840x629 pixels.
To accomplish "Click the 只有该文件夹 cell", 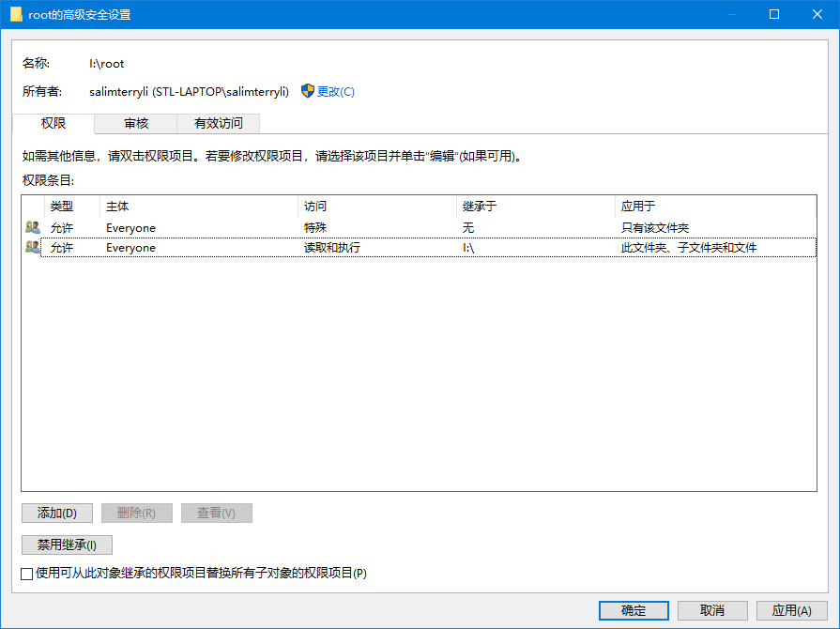I will click(655, 228).
